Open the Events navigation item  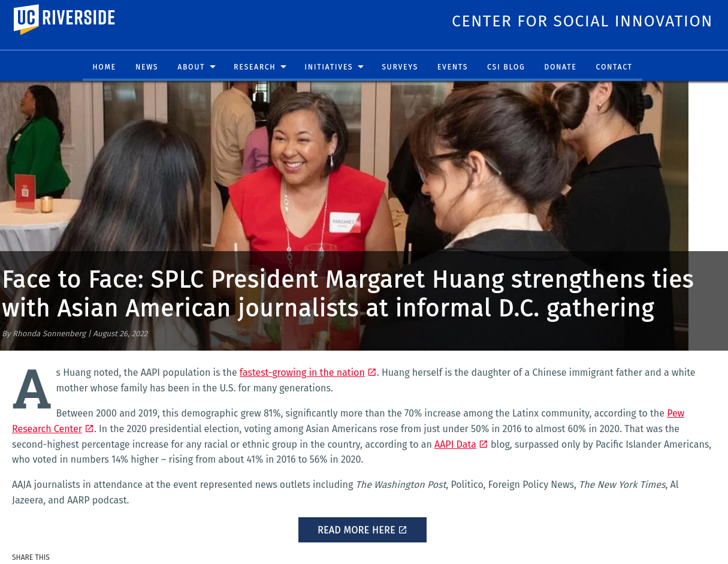[x=452, y=67]
